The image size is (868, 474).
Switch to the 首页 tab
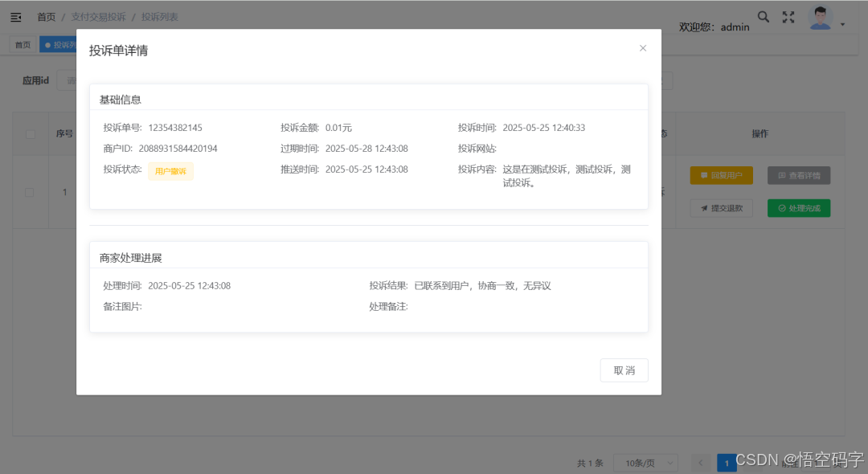23,45
